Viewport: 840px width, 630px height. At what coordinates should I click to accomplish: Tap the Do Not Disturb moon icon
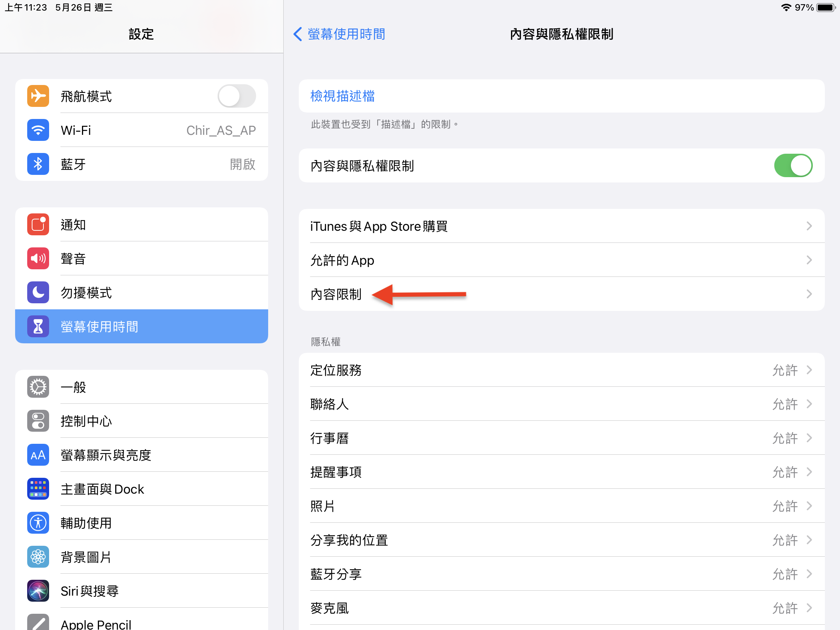38,292
